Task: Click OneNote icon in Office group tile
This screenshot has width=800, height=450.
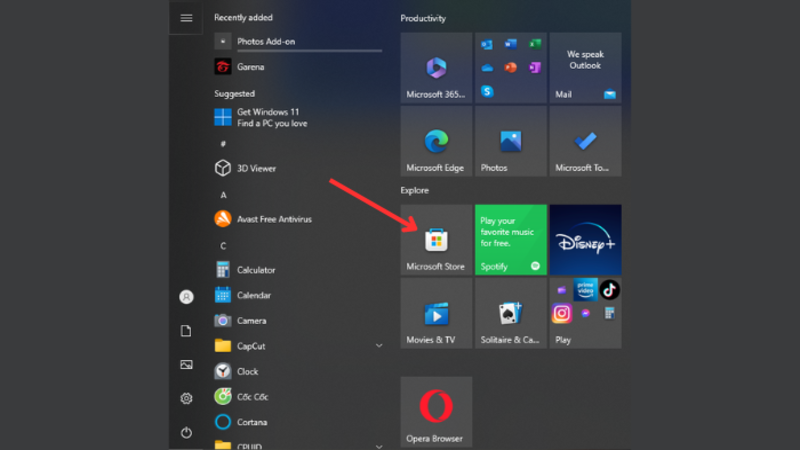Action: point(535,67)
